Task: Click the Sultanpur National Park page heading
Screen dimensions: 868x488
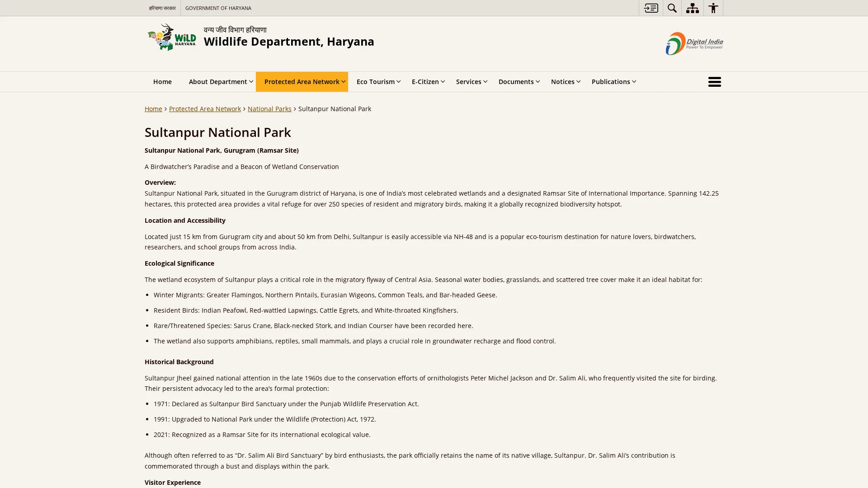Action: coord(217,132)
